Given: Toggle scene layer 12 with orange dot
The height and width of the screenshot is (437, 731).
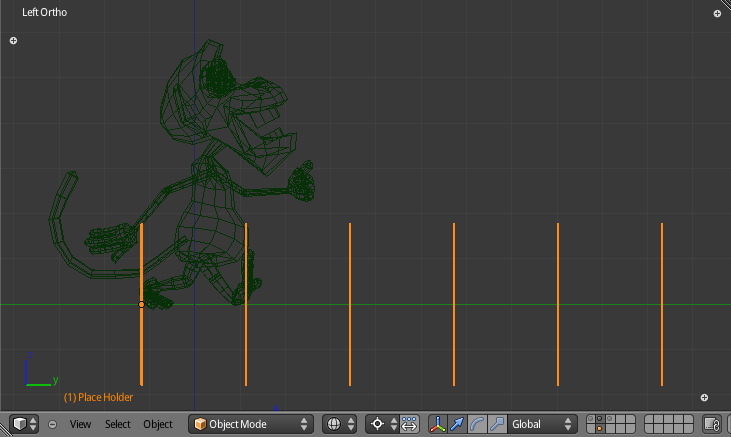Looking at the screenshot, I should [x=600, y=429].
